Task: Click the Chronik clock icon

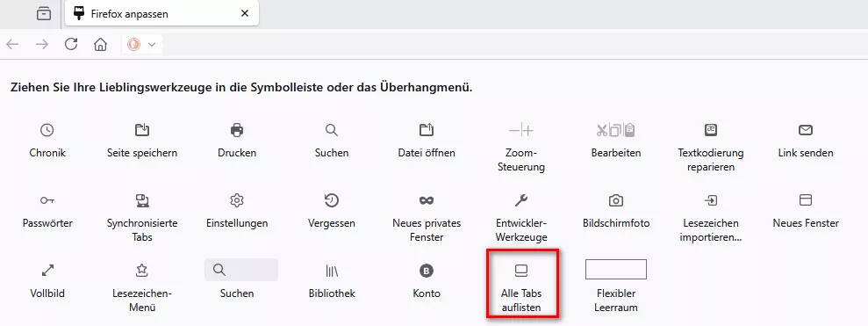Action: point(47,130)
